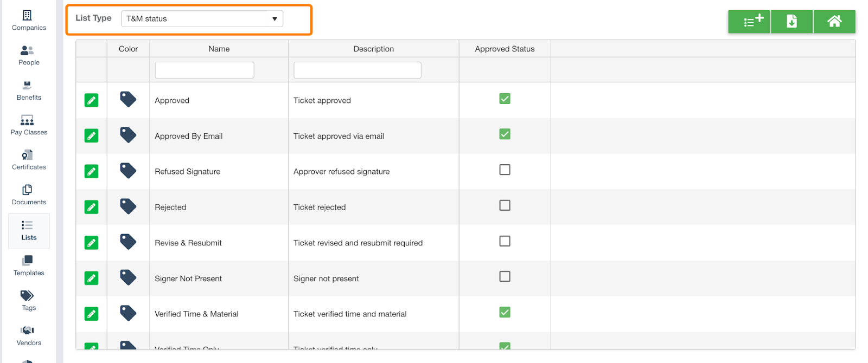Open Pay Classes in the sidebar
The image size is (868, 363).
[x=29, y=125]
